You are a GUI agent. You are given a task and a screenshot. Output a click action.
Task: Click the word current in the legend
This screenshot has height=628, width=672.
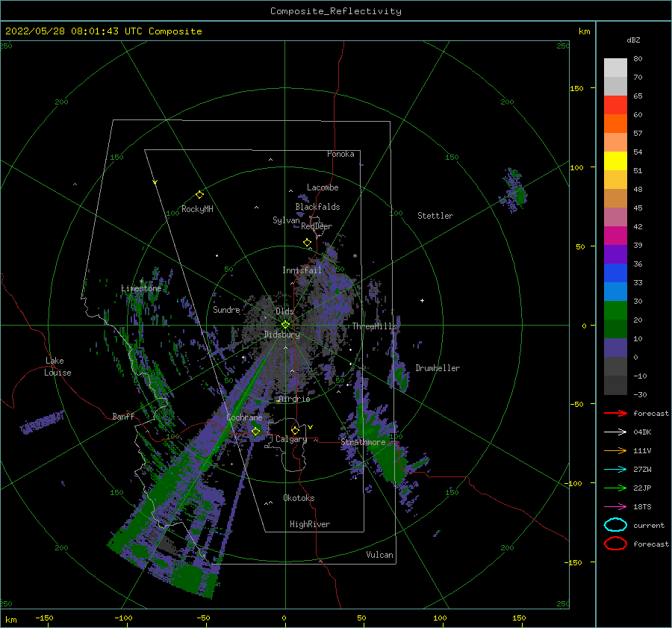point(649,526)
